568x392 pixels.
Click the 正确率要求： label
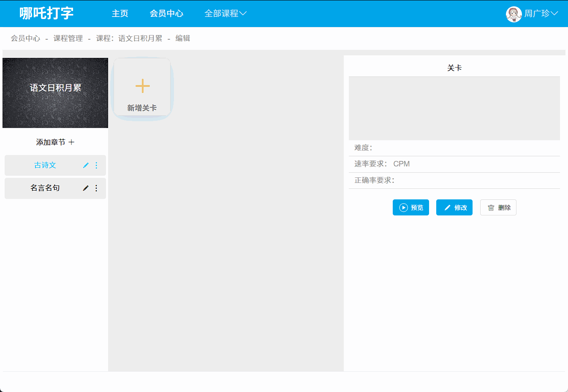[x=375, y=180]
